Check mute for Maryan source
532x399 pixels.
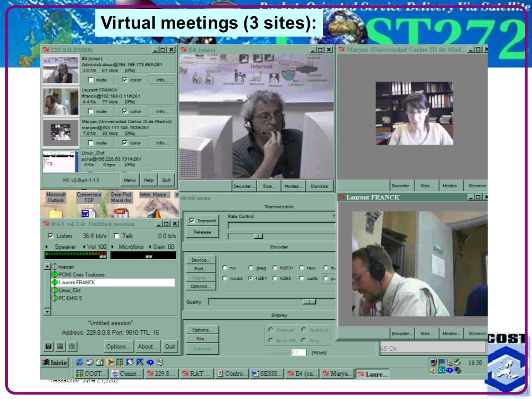point(90,143)
